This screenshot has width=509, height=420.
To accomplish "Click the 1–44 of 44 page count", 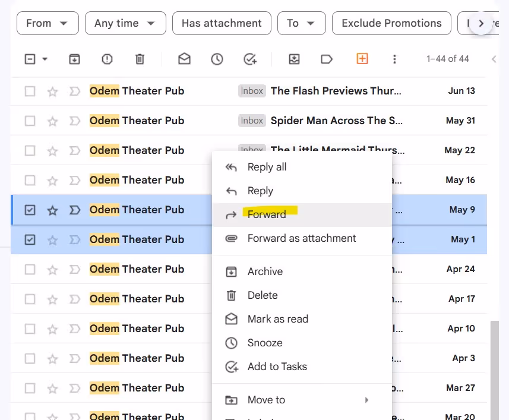I will pos(448,59).
